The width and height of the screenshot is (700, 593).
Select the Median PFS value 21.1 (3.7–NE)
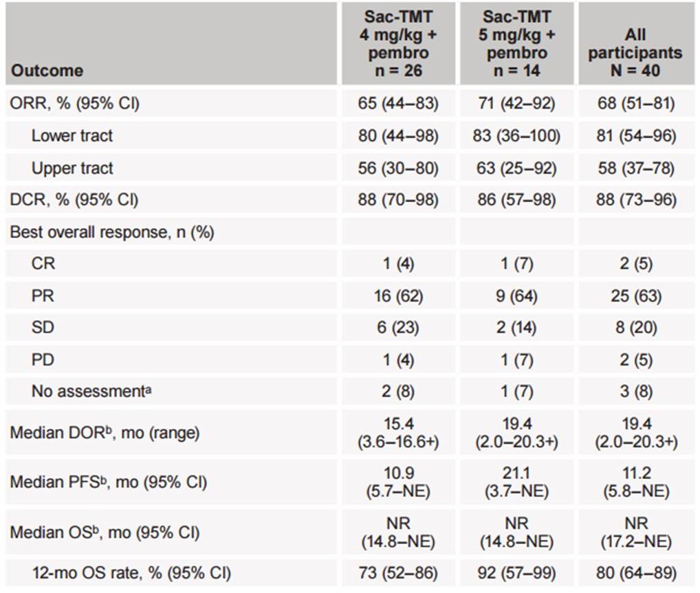tap(516, 482)
